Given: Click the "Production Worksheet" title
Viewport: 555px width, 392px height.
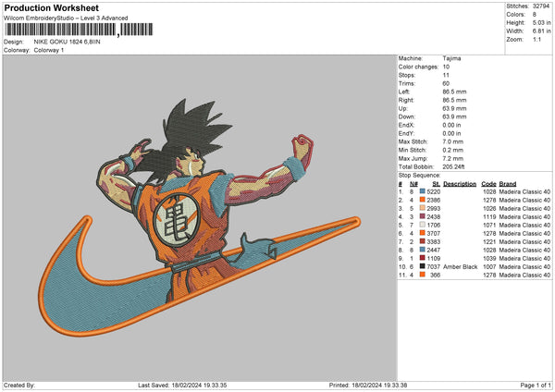Looking at the screenshot, I should click(x=51, y=7).
